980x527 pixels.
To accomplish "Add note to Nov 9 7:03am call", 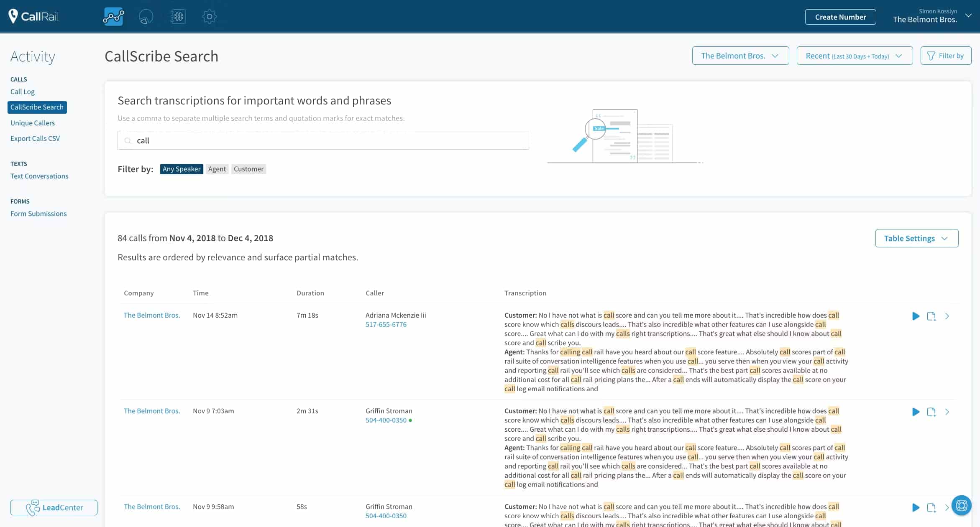I will (931, 412).
